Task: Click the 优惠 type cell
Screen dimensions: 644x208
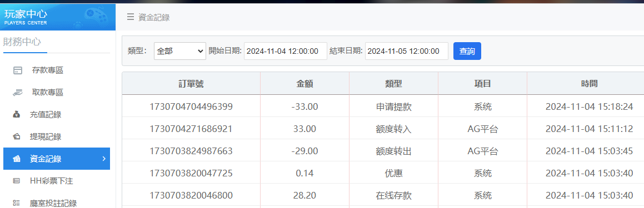Action: (x=393, y=173)
